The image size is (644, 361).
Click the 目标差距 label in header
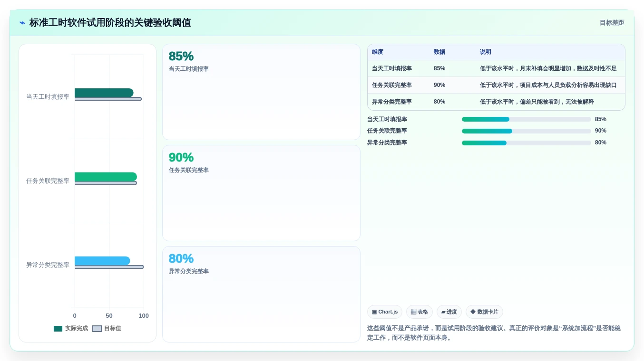point(612,23)
